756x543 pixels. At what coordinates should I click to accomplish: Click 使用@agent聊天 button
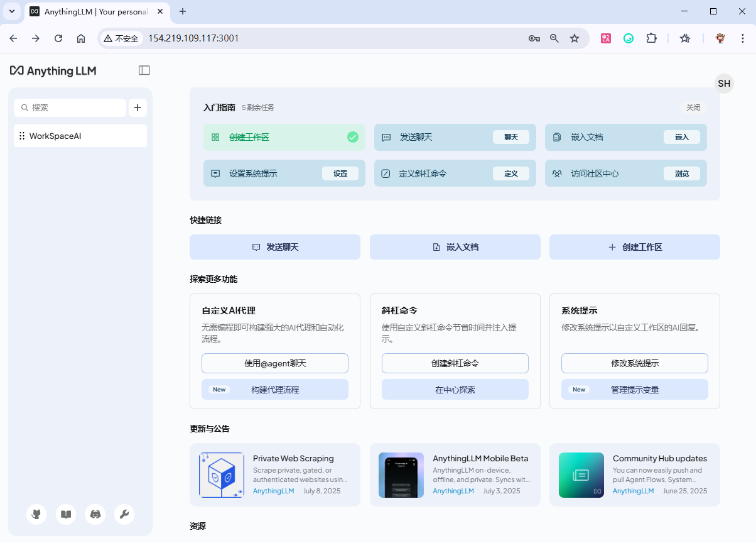275,363
